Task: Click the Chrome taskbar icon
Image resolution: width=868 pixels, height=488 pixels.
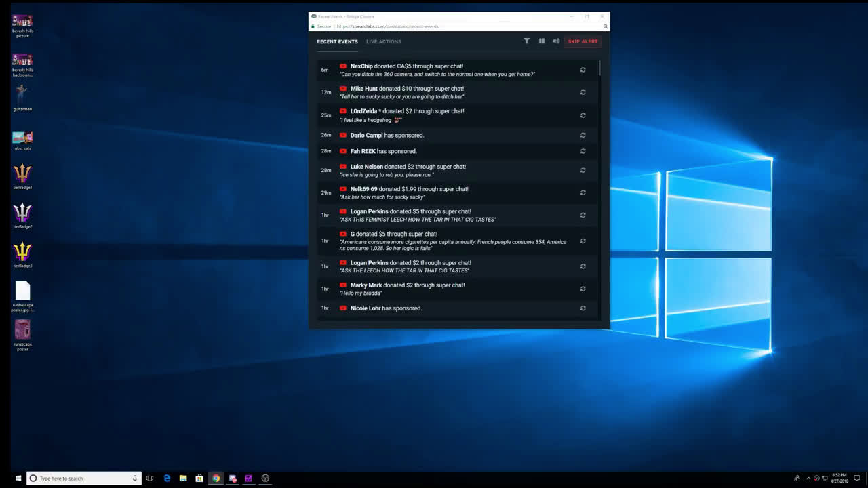Action: 216,479
